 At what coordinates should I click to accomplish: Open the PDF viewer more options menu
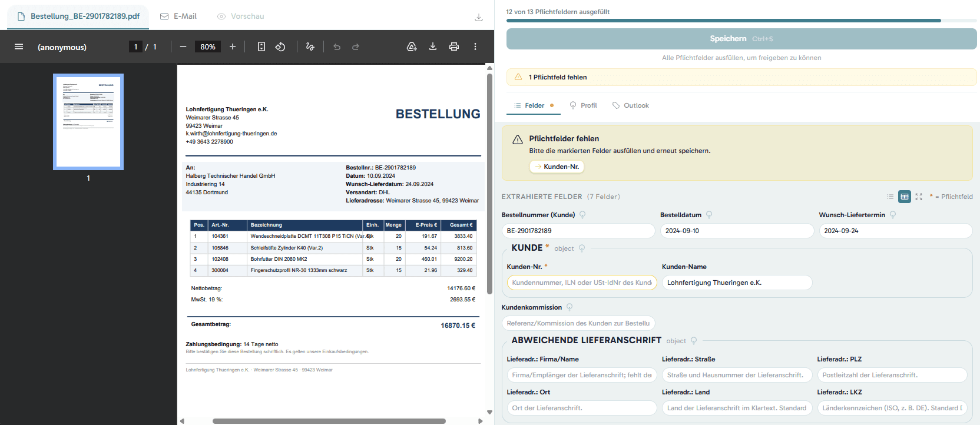tap(475, 47)
